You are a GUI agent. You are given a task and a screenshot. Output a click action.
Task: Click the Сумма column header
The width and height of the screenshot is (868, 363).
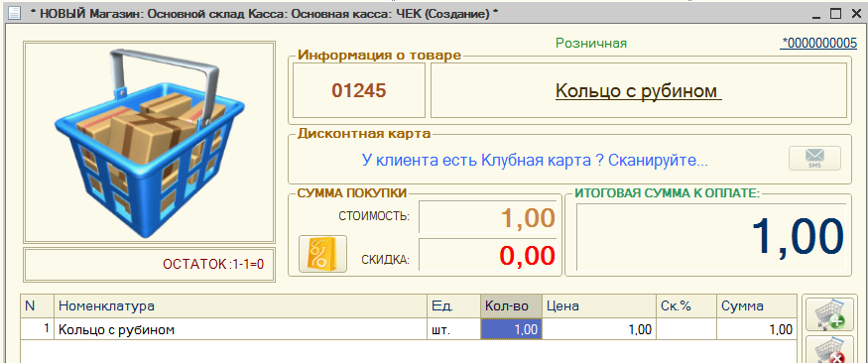(756, 306)
